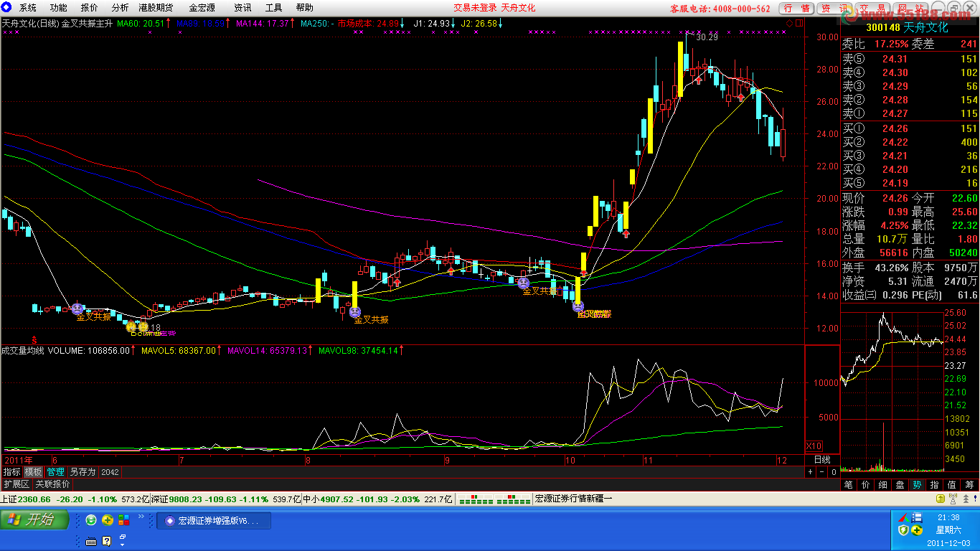Image resolution: width=980 pixels, height=551 pixels.
Task: Switch to the 盘 tab
Action: pos(900,485)
